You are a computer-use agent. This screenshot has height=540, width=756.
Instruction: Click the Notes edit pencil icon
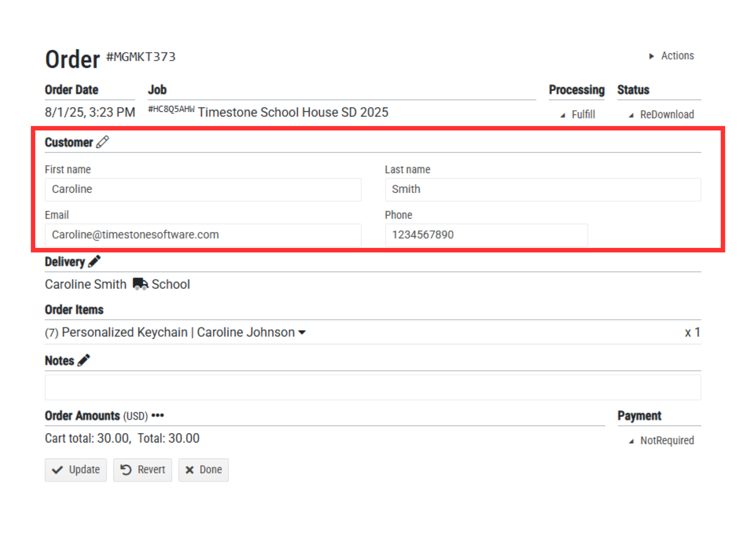(x=84, y=360)
